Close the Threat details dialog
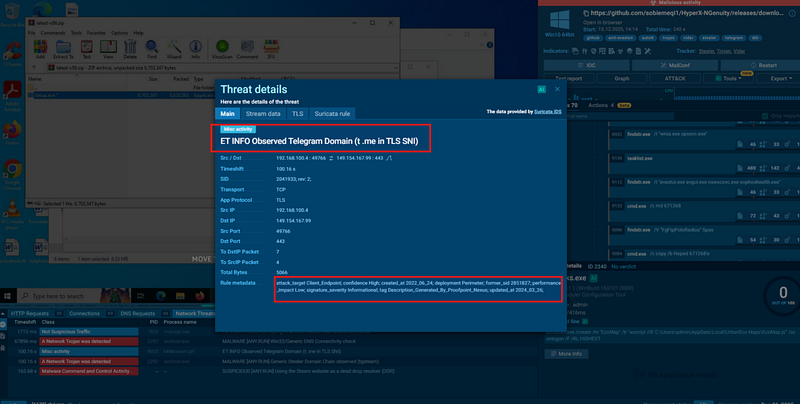The image size is (800, 404). click(557, 89)
